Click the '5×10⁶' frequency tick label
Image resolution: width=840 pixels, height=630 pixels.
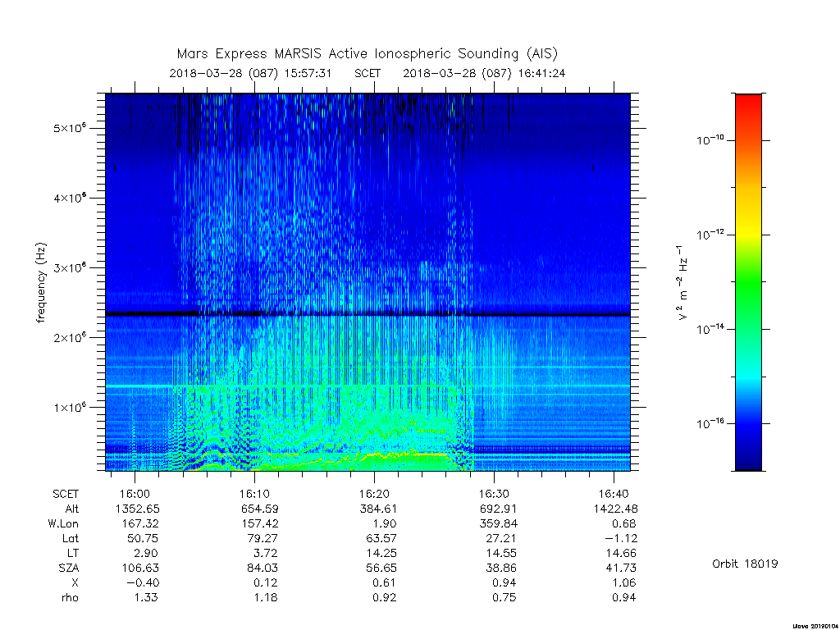pos(70,128)
